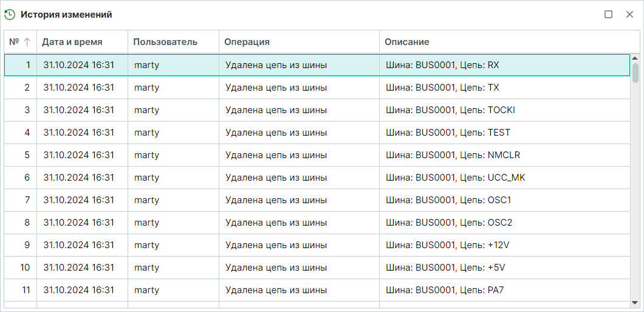Maximize the История изменений window
The image size is (644, 312).
(608, 15)
